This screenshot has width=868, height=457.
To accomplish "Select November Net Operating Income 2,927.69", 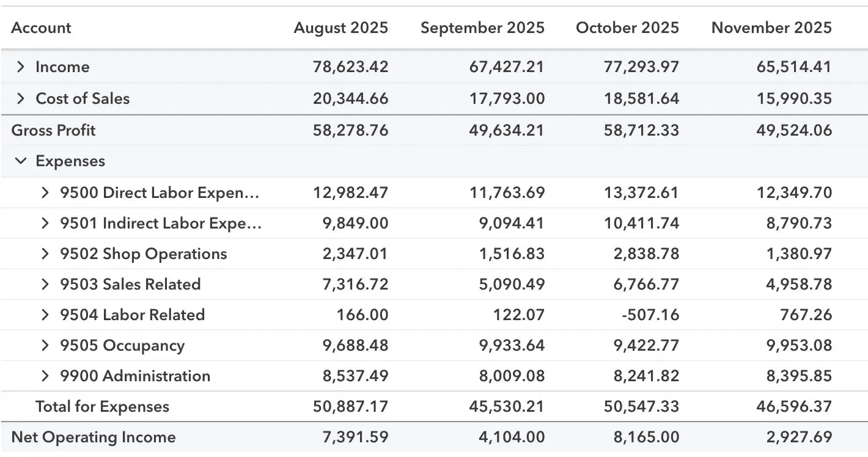I will [x=793, y=437].
